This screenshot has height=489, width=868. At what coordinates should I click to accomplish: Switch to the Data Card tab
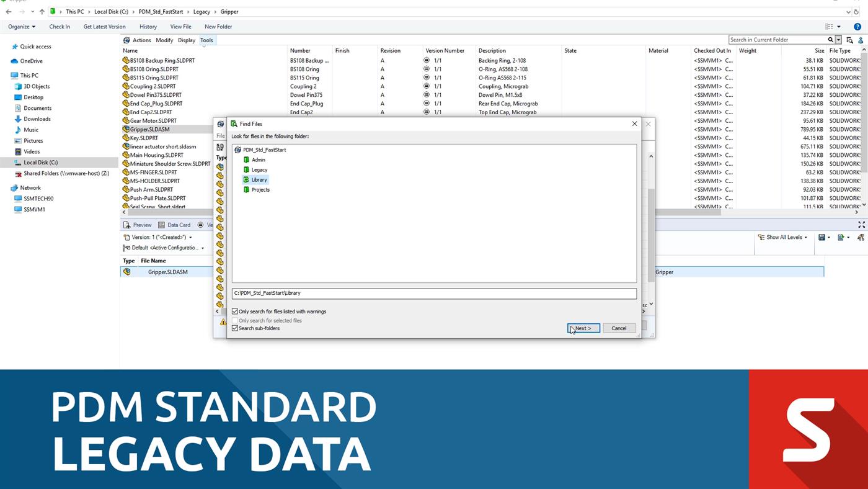pos(174,225)
